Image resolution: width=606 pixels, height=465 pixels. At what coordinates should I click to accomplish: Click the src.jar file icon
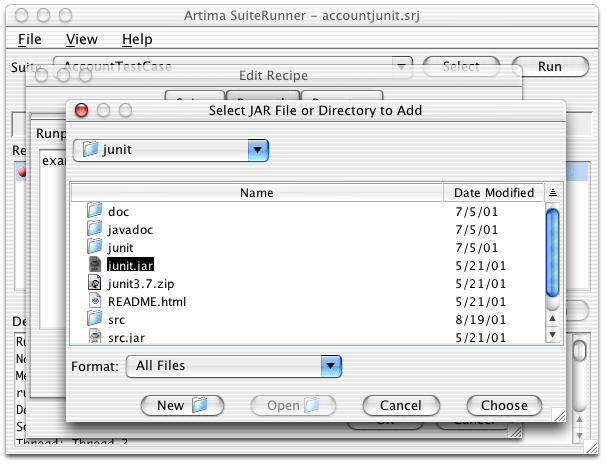95,336
